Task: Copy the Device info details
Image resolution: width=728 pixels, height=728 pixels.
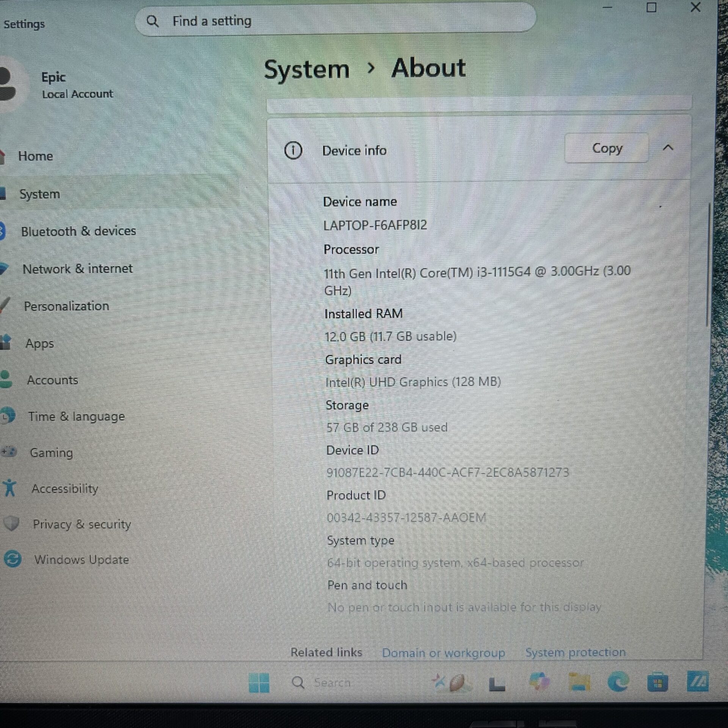Action: pyautogui.click(x=607, y=148)
